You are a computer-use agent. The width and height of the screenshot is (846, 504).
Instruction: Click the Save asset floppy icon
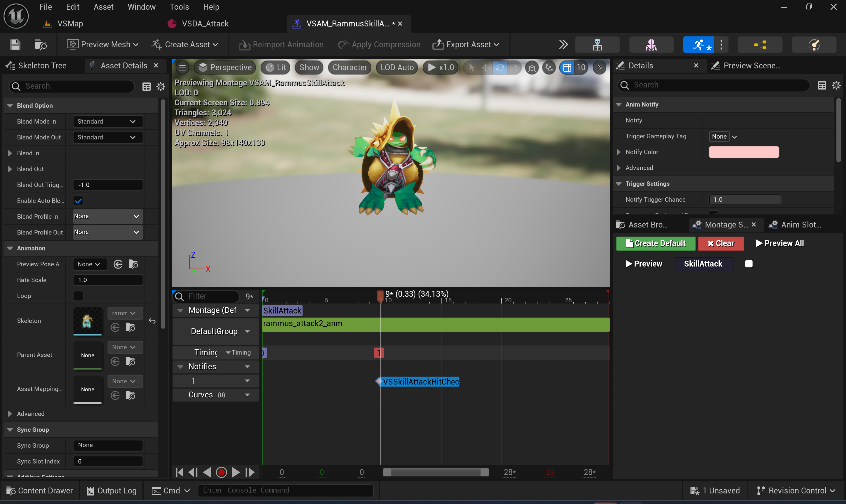[x=15, y=45]
